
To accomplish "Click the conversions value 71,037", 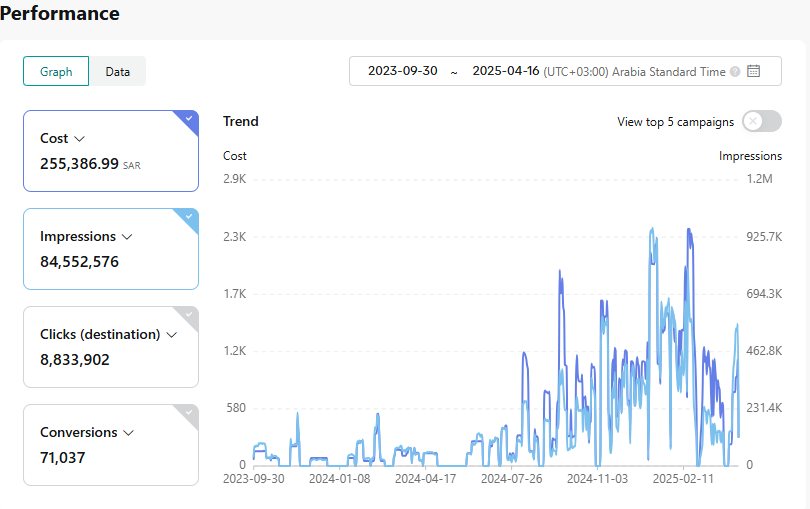I will click(x=63, y=458).
